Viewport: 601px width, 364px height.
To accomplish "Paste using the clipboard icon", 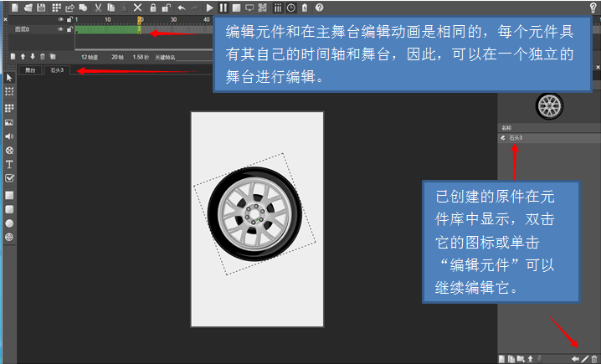I will [x=124, y=8].
